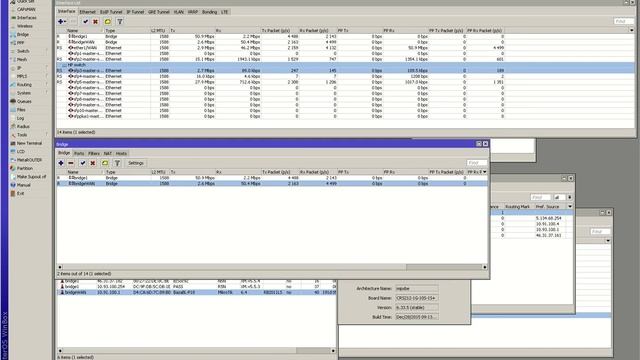Open PPP in the sidebar menu
Viewport: 640px width, 360px height.
[x=20, y=43]
